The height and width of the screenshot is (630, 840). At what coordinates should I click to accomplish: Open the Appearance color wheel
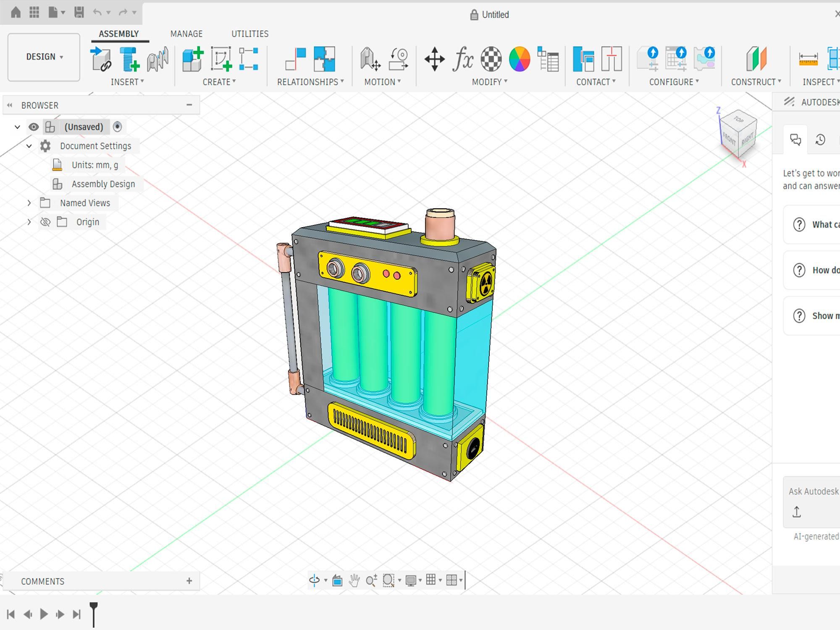[x=520, y=59]
